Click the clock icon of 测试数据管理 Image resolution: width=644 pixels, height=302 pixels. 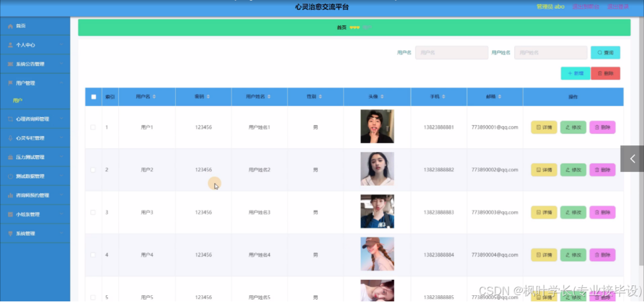11,176
